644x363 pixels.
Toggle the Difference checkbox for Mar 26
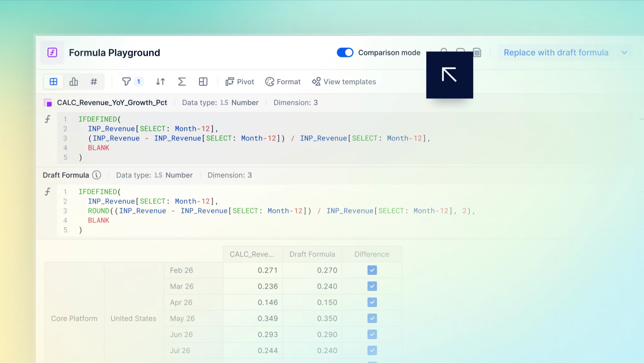[x=372, y=286]
